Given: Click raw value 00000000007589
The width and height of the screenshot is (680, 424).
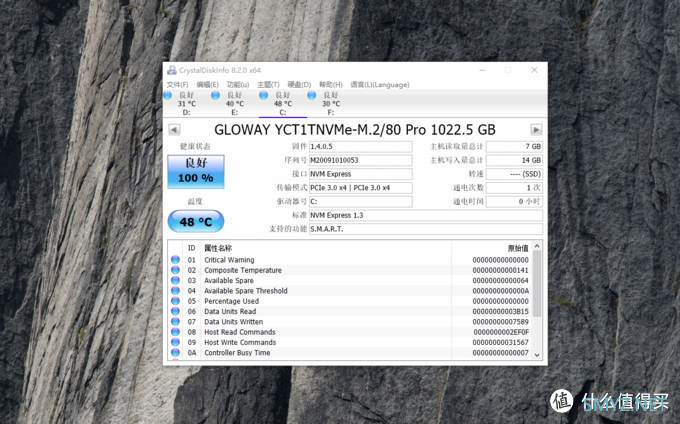Looking at the screenshot, I should click(x=500, y=322).
